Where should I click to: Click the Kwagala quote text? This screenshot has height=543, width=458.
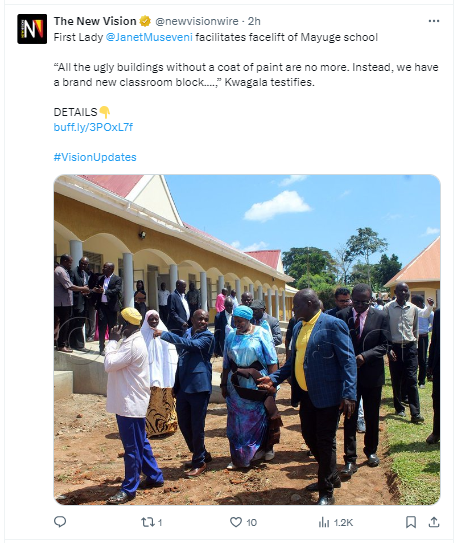[x=246, y=75]
